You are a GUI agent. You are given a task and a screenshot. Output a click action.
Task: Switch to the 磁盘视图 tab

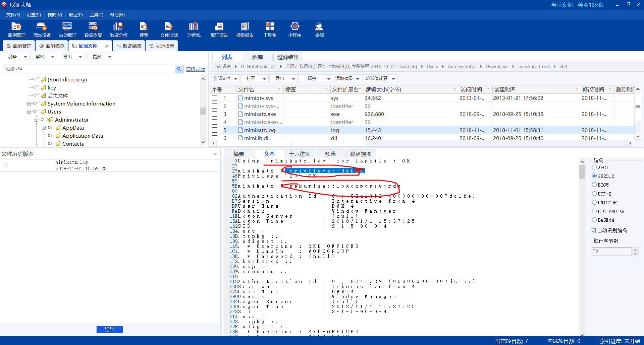pos(361,154)
